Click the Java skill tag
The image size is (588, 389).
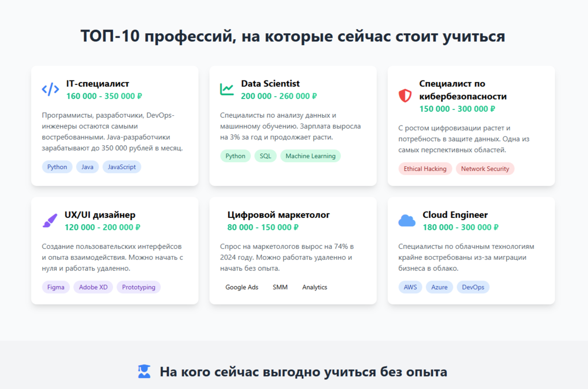point(87,167)
